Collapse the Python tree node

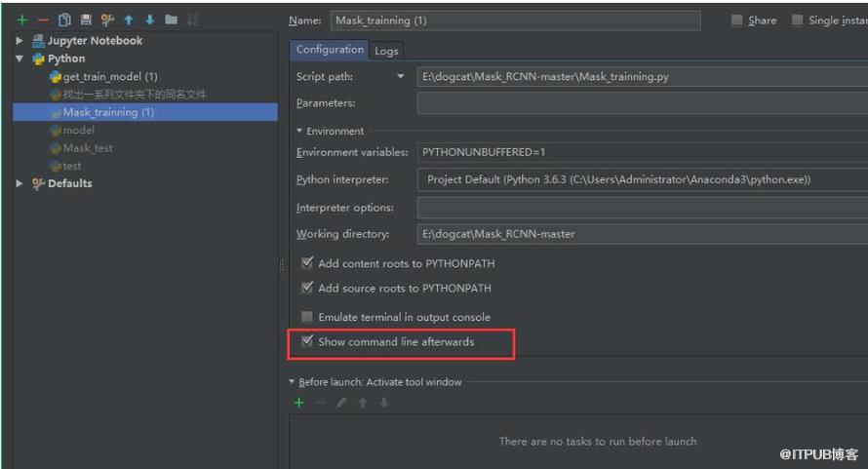[x=20, y=59]
